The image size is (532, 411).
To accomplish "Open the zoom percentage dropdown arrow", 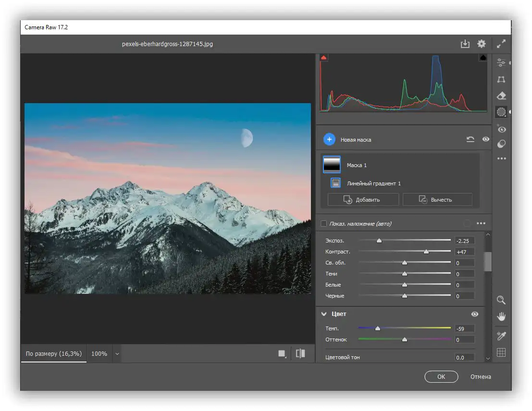I will (x=117, y=354).
